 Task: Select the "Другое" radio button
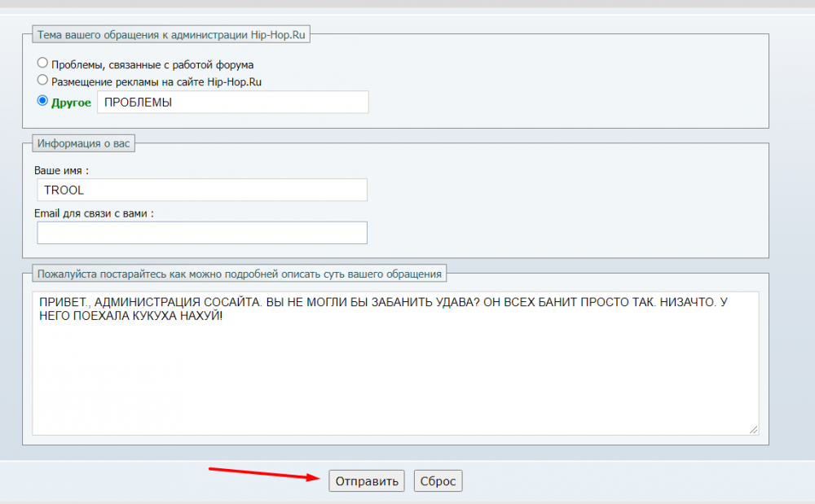[x=42, y=101]
